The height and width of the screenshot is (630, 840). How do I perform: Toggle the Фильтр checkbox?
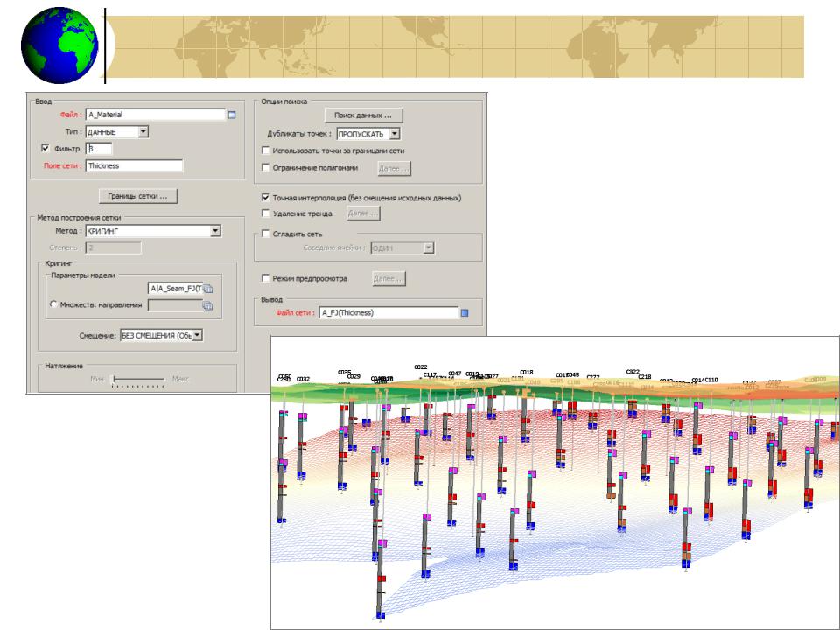[45, 149]
